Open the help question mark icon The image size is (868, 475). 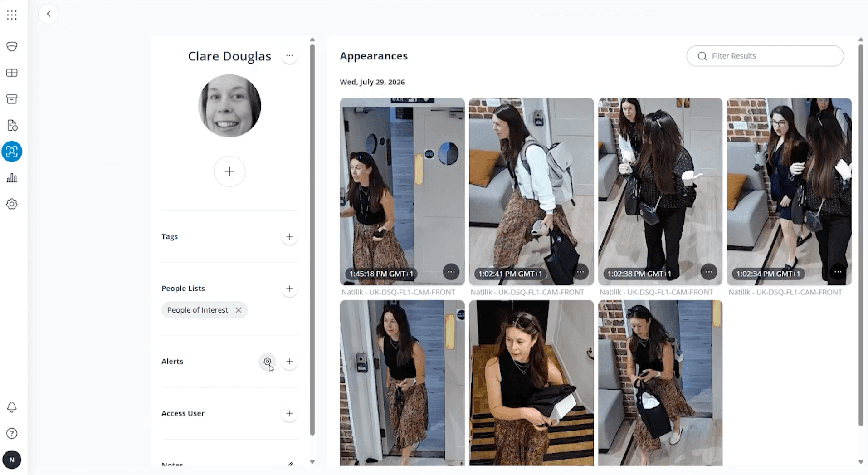pyautogui.click(x=12, y=433)
